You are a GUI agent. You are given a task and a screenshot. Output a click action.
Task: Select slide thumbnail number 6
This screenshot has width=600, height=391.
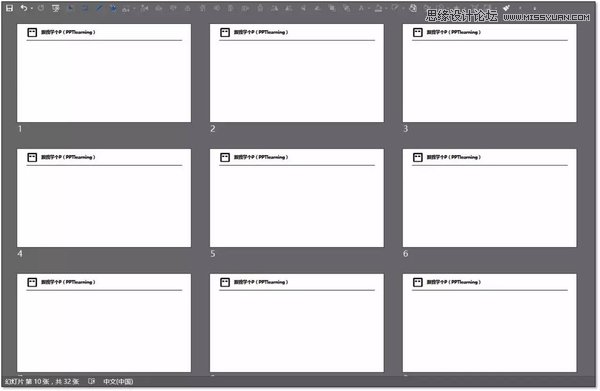click(x=489, y=198)
